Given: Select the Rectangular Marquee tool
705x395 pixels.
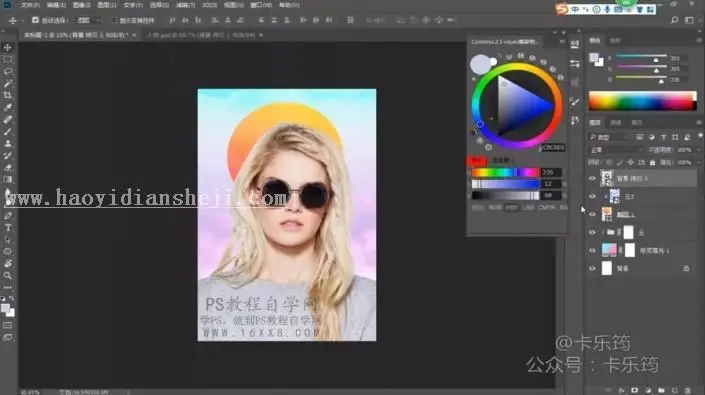Looking at the screenshot, I should click(8, 59).
